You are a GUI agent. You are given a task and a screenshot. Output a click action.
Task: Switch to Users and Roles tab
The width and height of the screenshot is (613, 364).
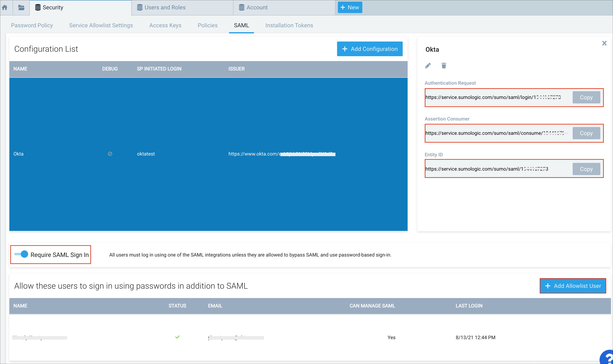[164, 8]
